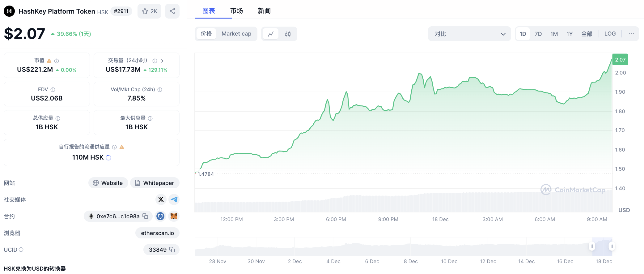The height and width of the screenshot is (274, 644).
Task: Open the Whitepaper link button
Action: [155, 183]
